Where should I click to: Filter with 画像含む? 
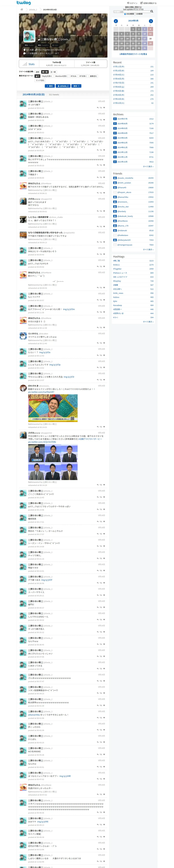click(x=94, y=76)
